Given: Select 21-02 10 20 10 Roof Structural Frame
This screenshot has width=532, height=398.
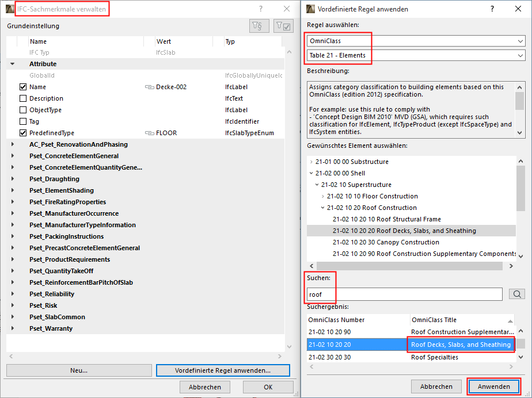Looking at the screenshot, I should [387, 219].
